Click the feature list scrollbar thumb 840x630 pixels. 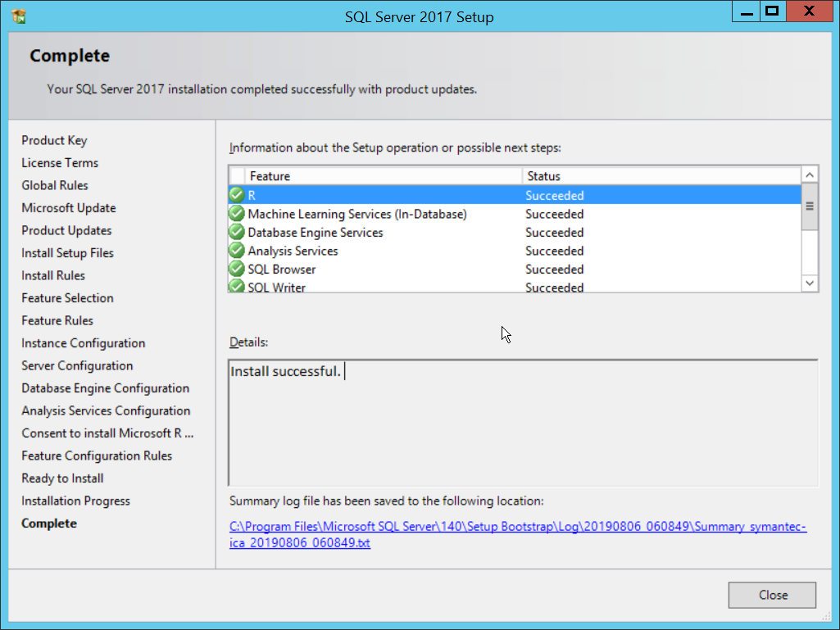point(810,207)
